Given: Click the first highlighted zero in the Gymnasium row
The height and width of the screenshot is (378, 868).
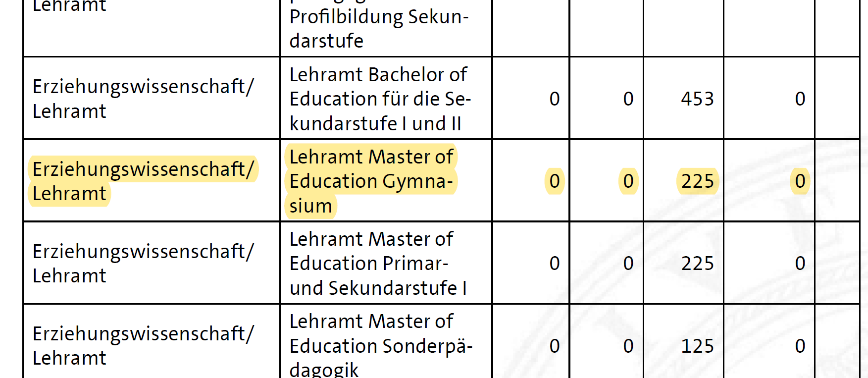Looking at the screenshot, I should point(555,181).
